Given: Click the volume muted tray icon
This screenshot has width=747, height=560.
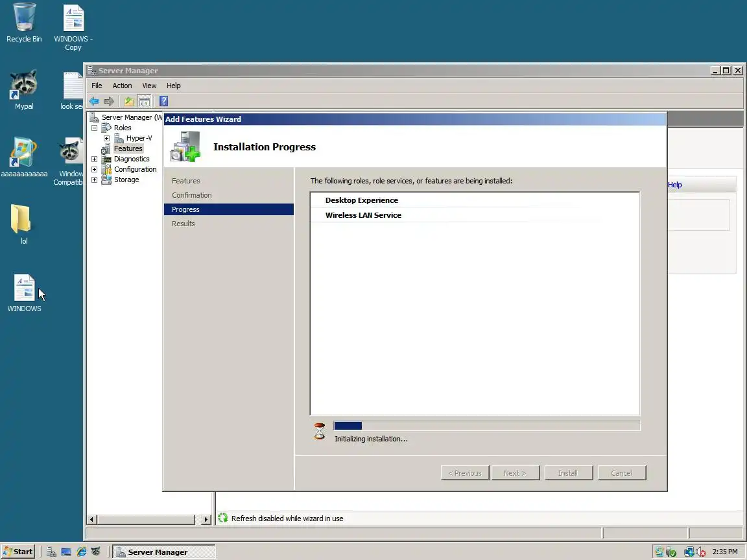Looking at the screenshot, I should 701,552.
